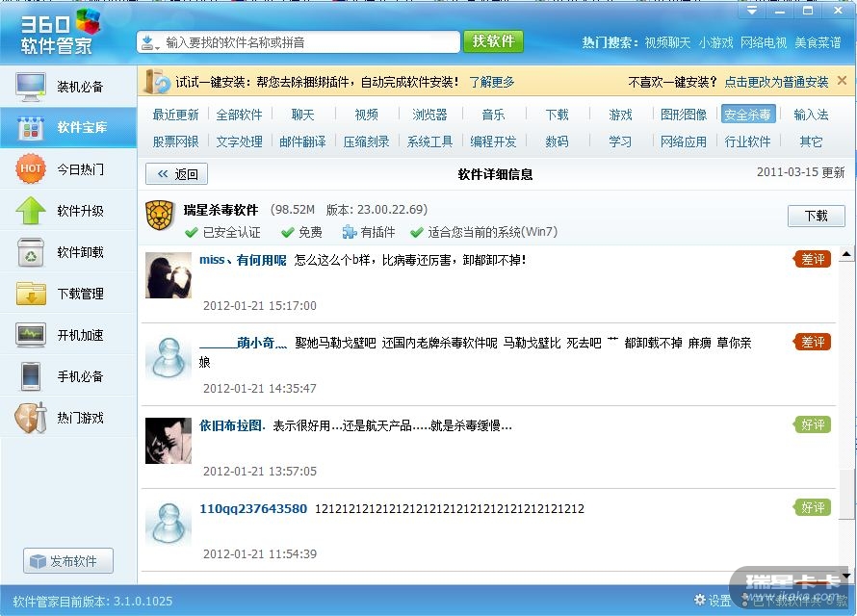The width and height of the screenshot is (857, 616).
Task: Open 开机加速 monitor graph icon
Action: pyautogui.click(x=31, y=335)
